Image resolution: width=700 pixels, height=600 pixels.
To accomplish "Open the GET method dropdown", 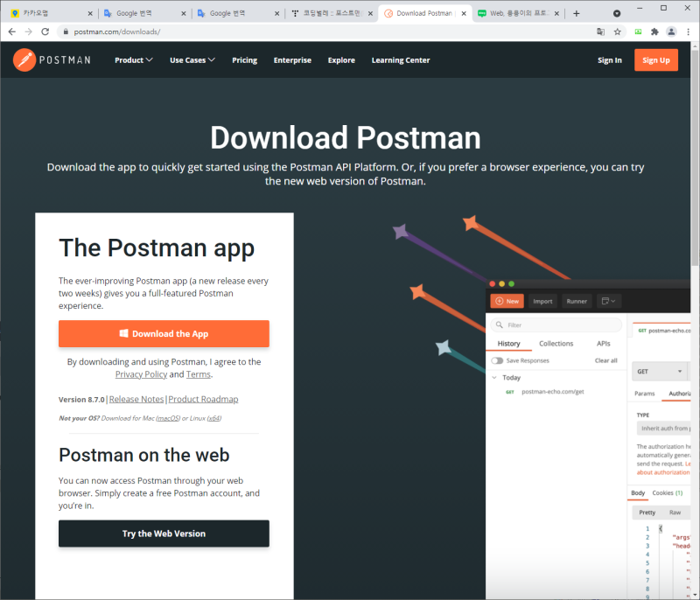I will point(660,371).
